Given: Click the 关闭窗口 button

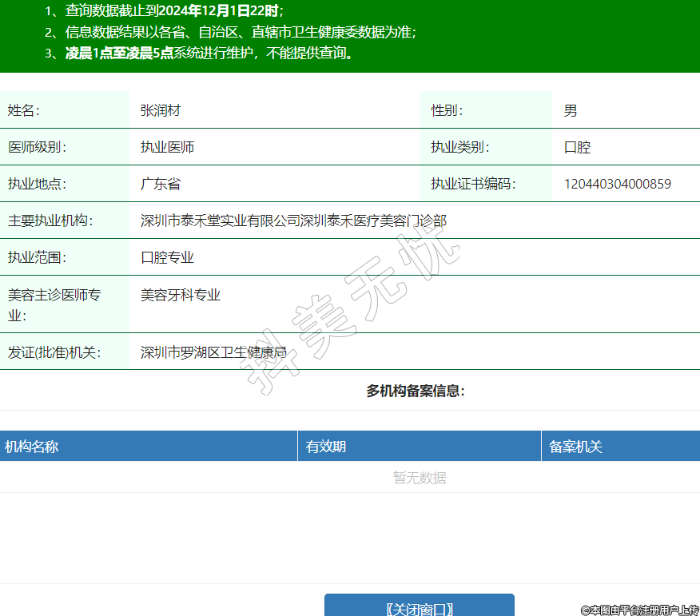Looking at the screenshot, I should [419, 607].
